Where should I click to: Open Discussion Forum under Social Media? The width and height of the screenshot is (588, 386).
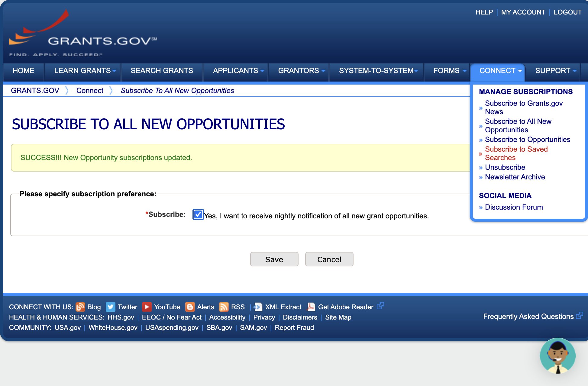tap(514, 207)
